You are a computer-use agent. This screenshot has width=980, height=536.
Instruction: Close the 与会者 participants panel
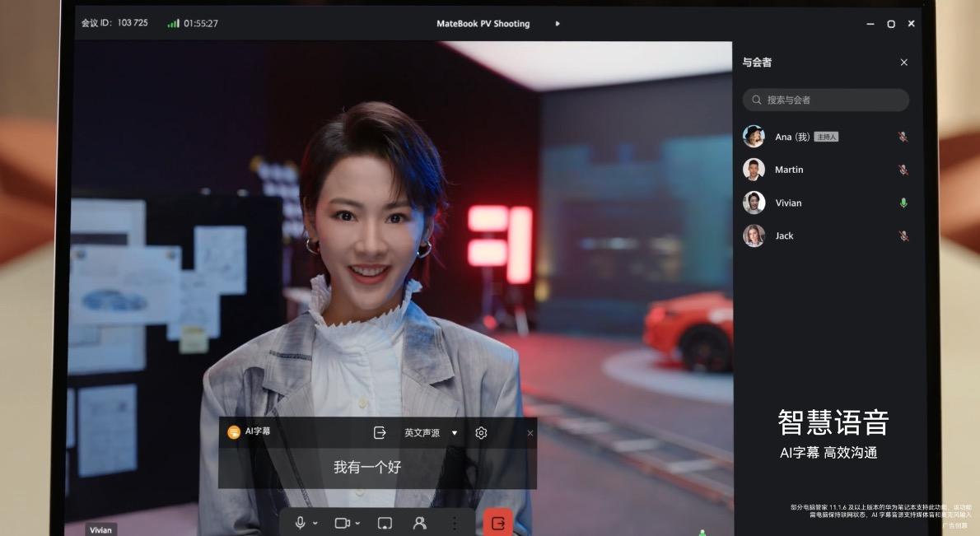(x=903, y=63)
